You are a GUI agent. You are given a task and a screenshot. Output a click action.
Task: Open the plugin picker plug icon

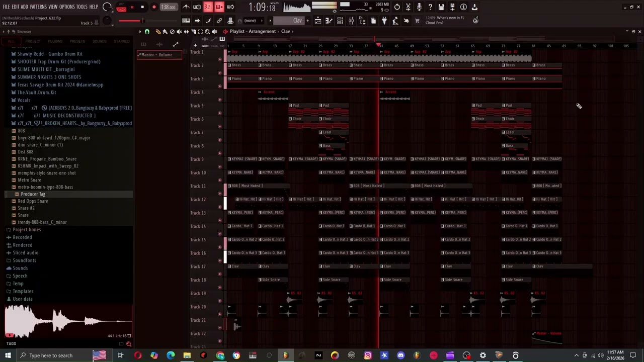[384, 21]
